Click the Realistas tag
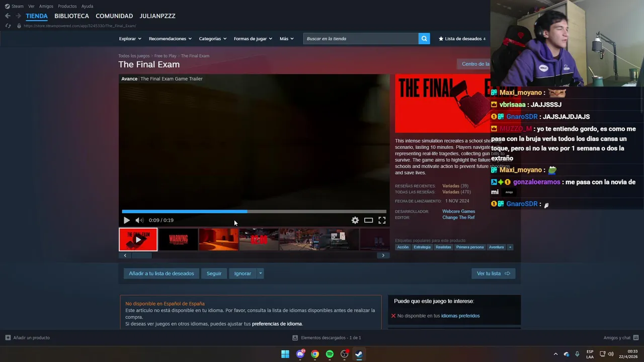This screenshot has width=644, height=362. 443,247
